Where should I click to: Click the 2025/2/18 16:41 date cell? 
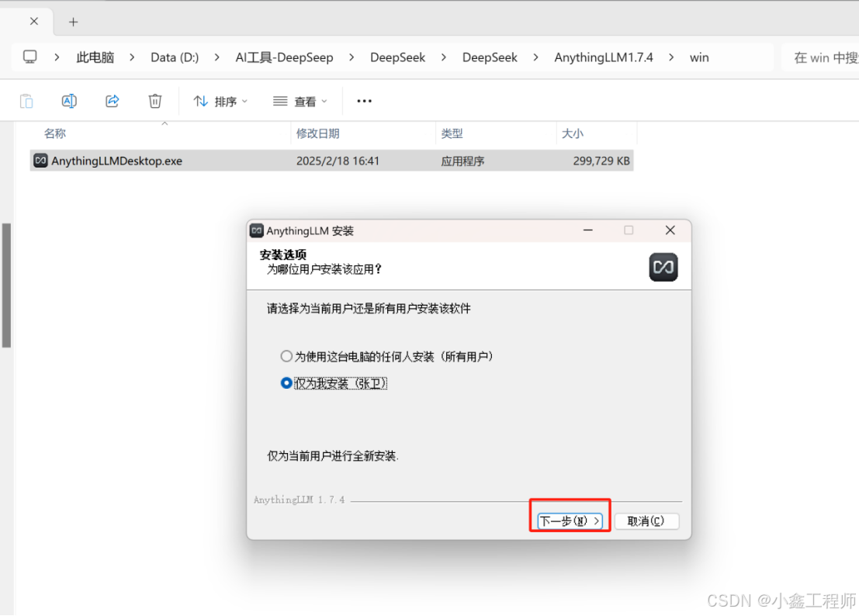338,161
